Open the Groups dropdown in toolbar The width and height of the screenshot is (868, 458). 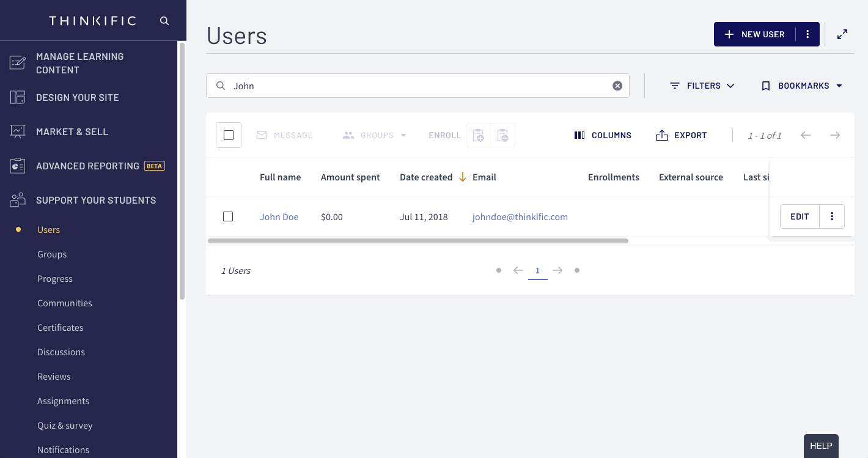(374, 135)
